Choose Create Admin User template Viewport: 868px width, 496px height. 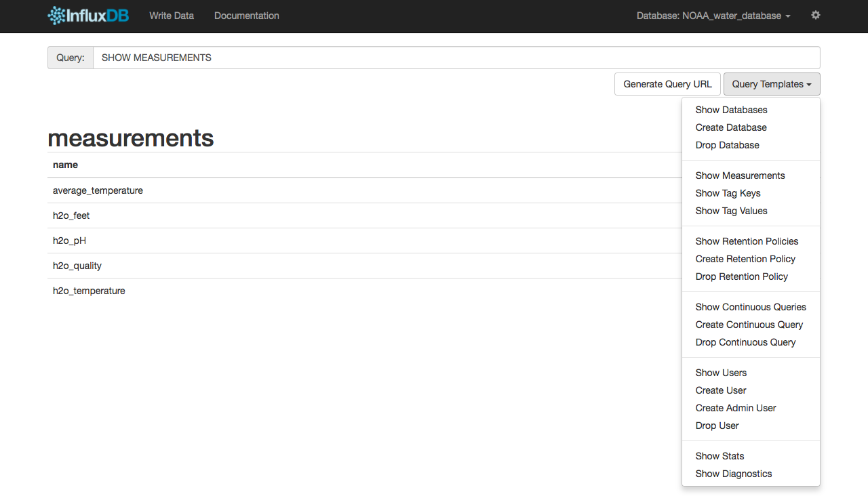(x=735, y=408)
